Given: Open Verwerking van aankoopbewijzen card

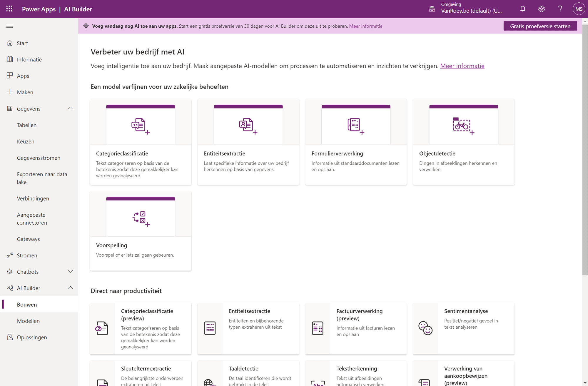Looking at the screenshot, I should coord(464,373).
